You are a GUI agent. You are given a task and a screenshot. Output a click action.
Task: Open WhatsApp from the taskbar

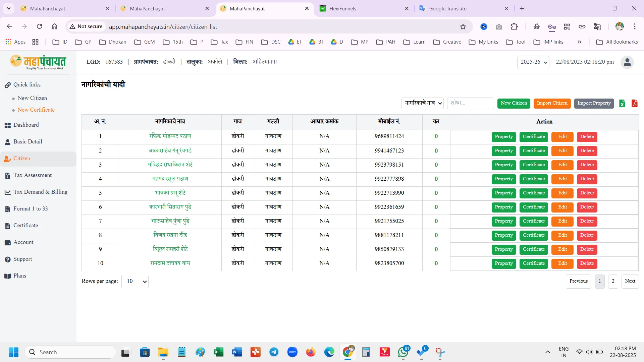click(403, 352)
